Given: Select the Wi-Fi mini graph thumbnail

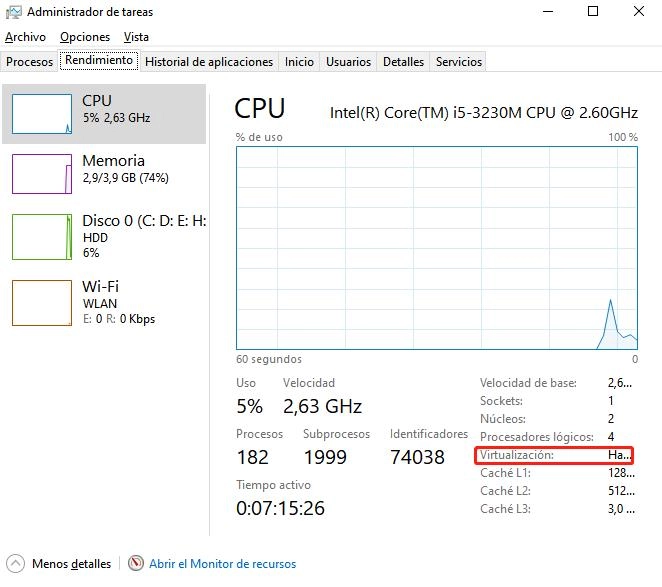Looking at the screenshot, I should pos(42,303).
